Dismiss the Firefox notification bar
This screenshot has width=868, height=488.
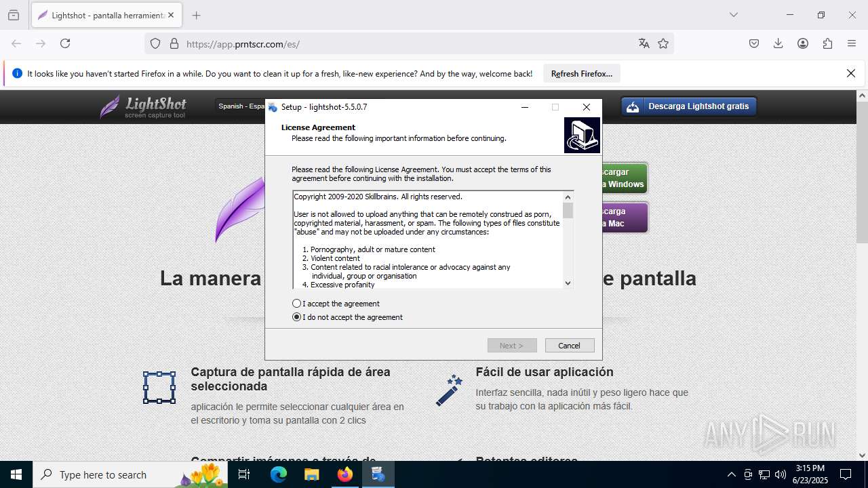click(851, 73)
